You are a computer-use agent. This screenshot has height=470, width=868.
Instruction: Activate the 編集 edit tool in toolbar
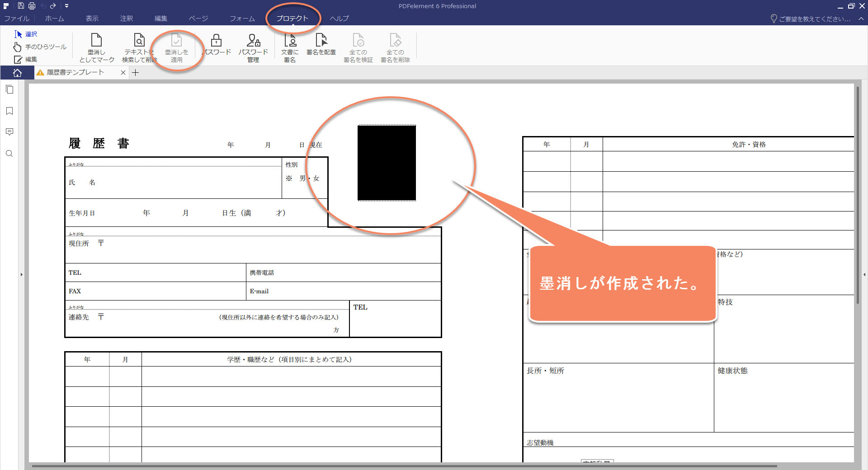(x=26, y=60)
